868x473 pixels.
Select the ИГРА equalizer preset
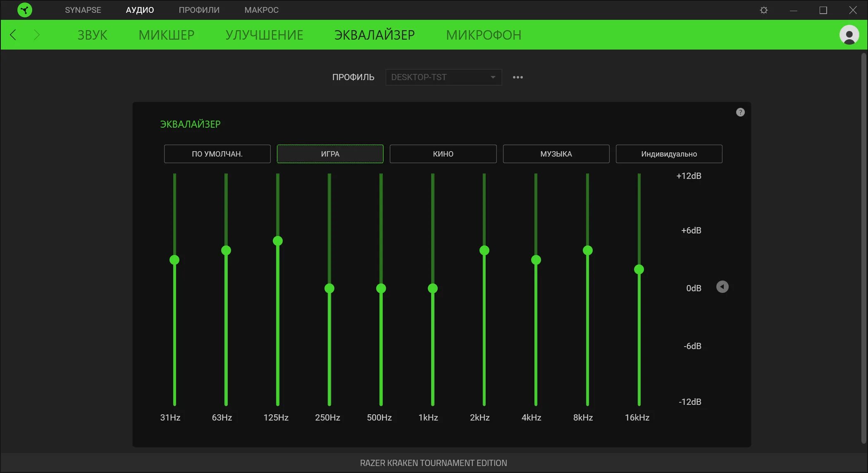point(330,154)
